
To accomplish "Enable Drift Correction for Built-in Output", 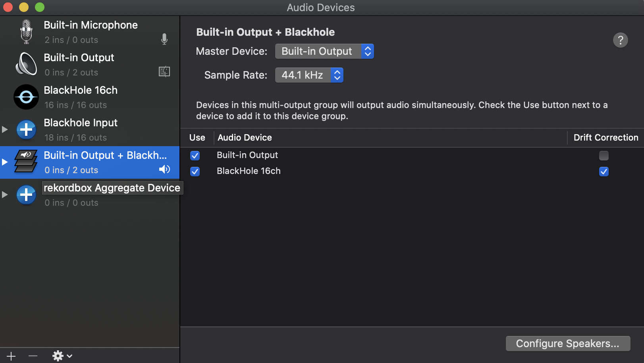I will tap(604, 156).
